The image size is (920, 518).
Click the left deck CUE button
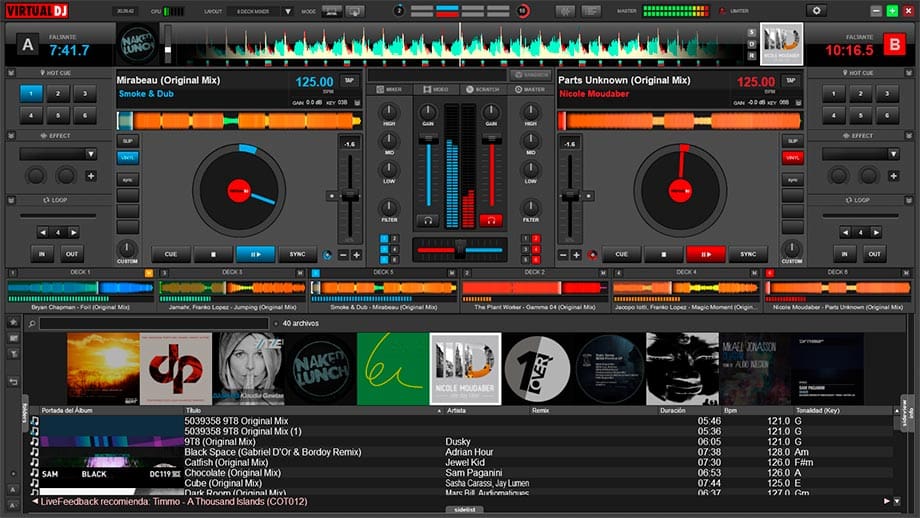tap(171, 254)
